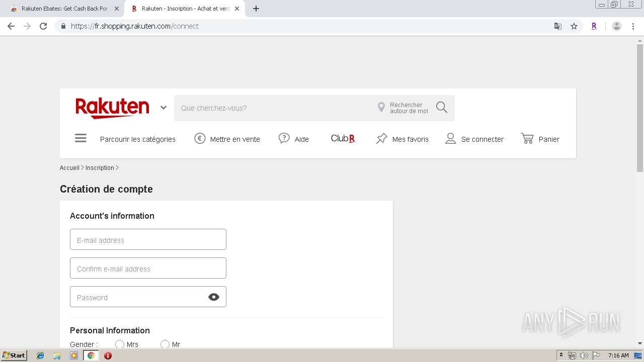Click the search magnifier icon
Image resolution: width=644 pixels, height=362 pixels.
pos(442,107)
